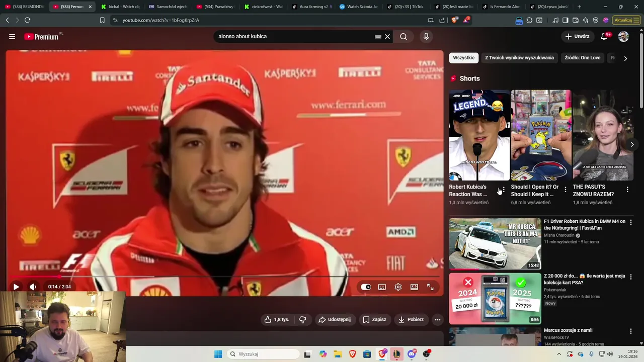This screenshot has width=644, height=362.
Task: Save the video with the Zapisz button
Action: (374, 320)
